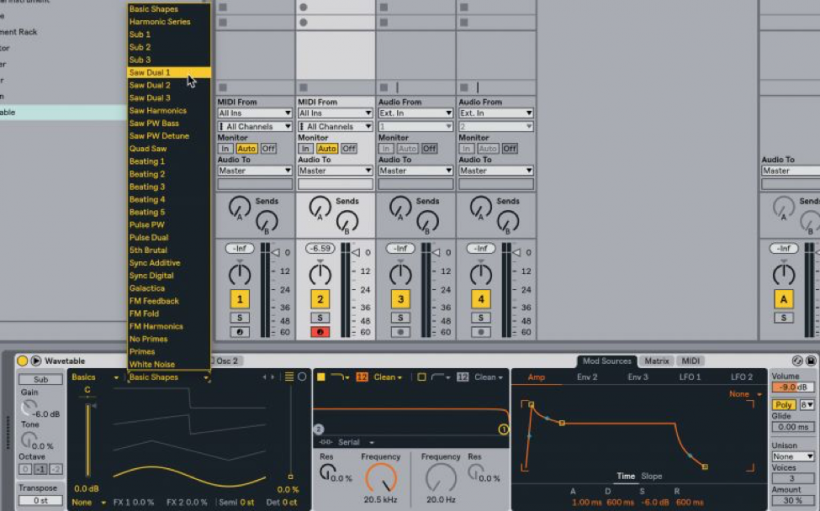Screen dimensions: 820x511
Task: Open track 2 All Channels dropdown
Action: coord(335,127)
